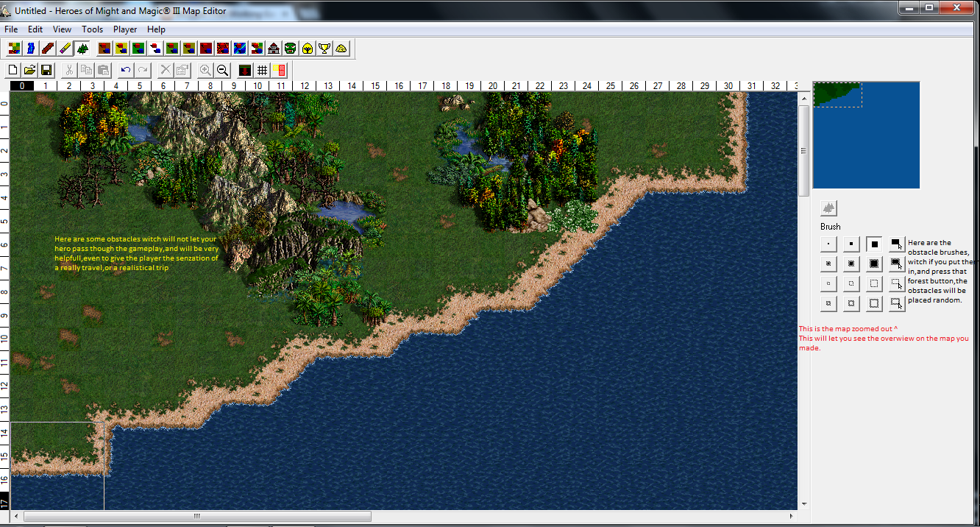Select the smallest solid dot brush
Viewport: 980px width, 527px height.
coord(829,244)
